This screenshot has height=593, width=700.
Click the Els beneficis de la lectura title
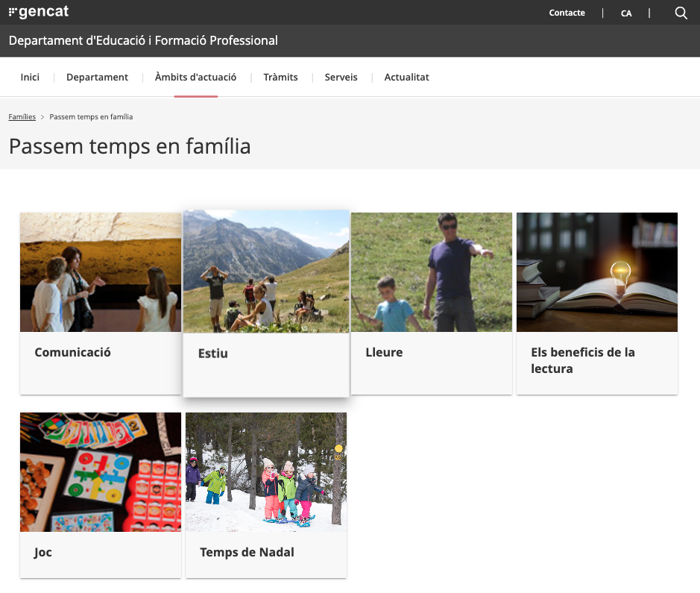pos(582,360)
